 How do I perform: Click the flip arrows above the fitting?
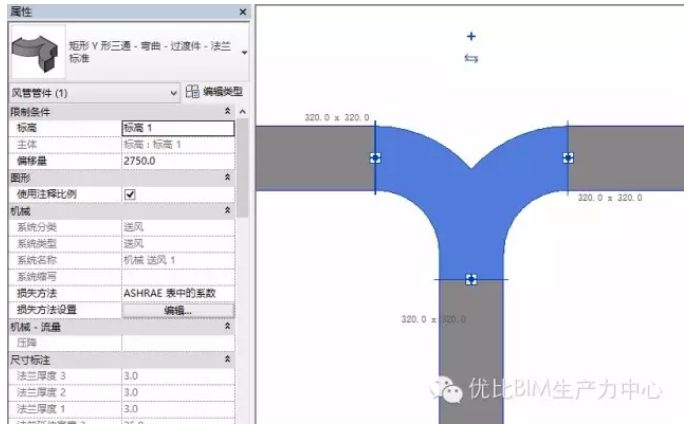[x=471, y=58]
